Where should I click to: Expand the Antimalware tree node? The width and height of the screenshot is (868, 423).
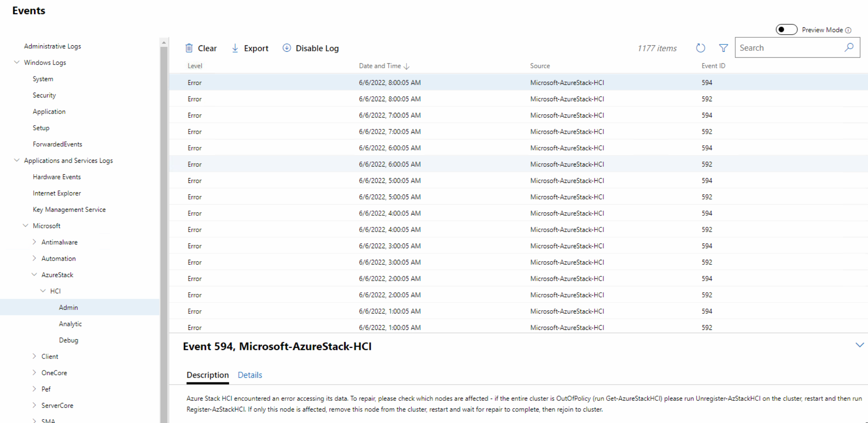pos(35,242)
